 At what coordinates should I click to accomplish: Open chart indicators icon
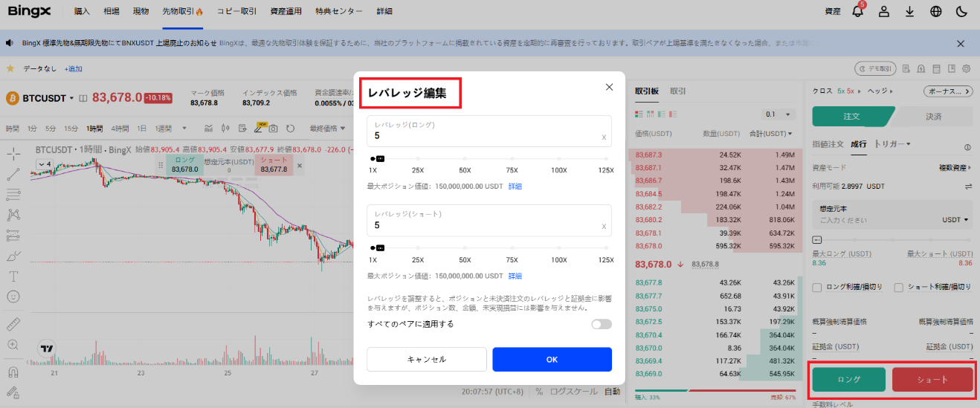[x=209, y=128]
